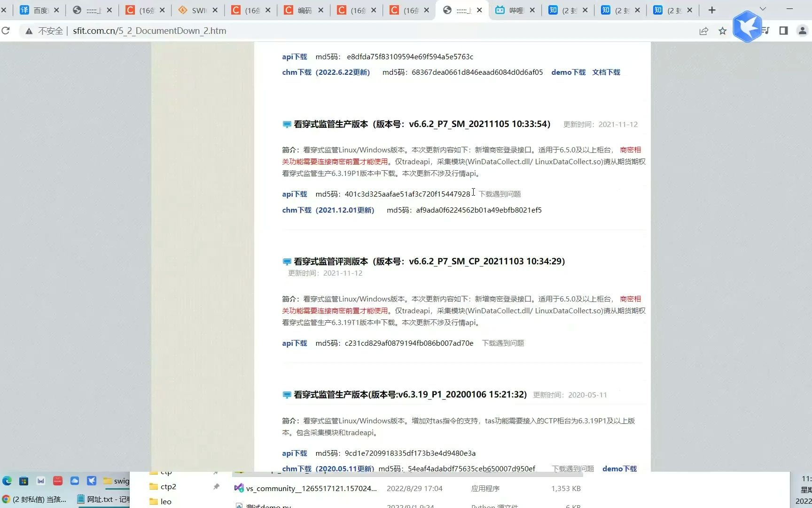Select md5 text c231cd829af0879194fb086b007ad70e
The height and width of the screenshot is (508, 812).
coord(409,343)
